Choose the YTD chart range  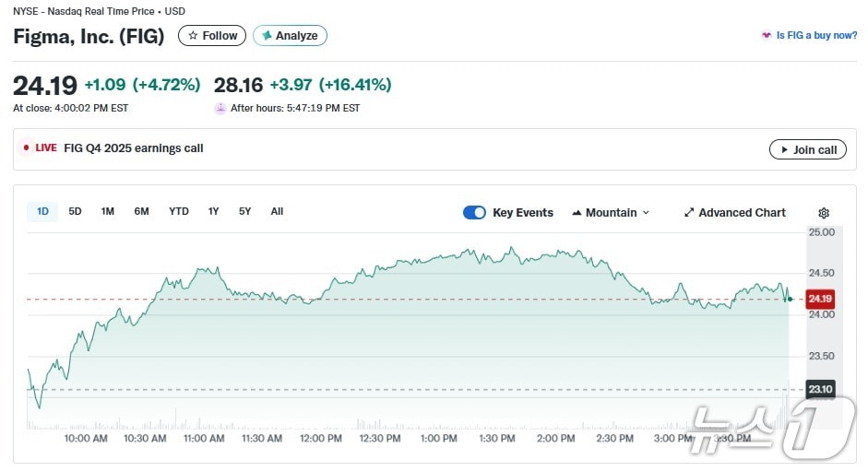point(179,212)
